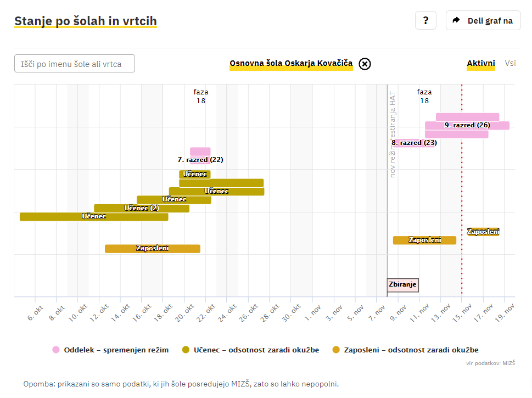Toggle the olive Učenec legend dot
Viewport: 532px width, 398px height.
[x=186, y=350]
